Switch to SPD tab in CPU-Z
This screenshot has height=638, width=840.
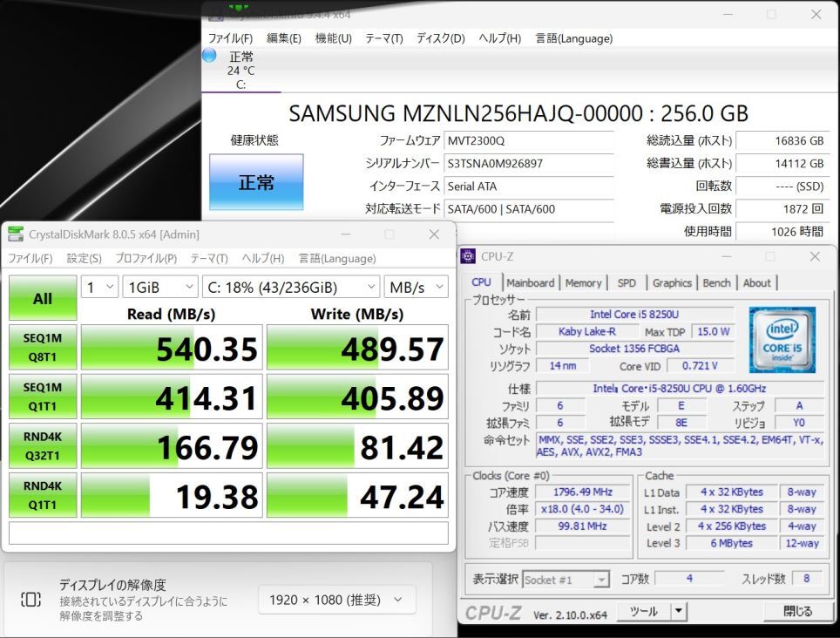pyautogui.click(x=627, y=283)
